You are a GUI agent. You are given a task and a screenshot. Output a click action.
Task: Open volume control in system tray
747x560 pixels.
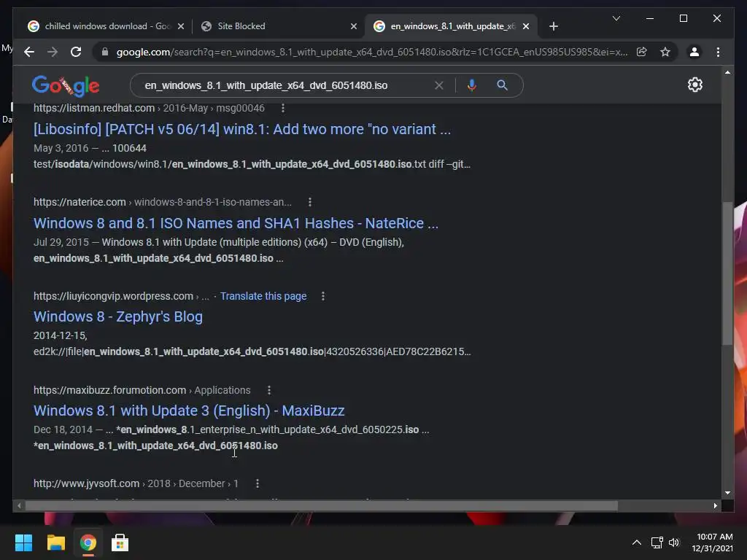tap(673, 542)
